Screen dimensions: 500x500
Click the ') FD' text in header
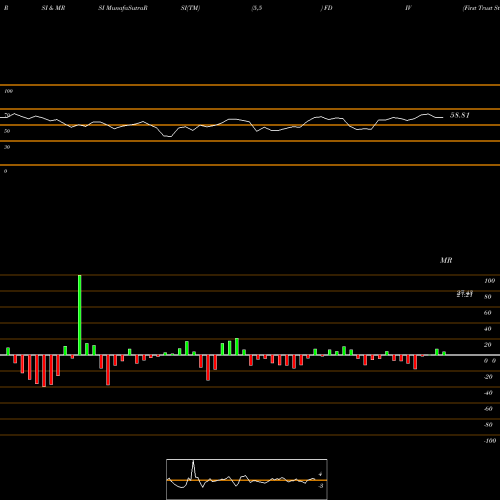[x=327, y=8]
